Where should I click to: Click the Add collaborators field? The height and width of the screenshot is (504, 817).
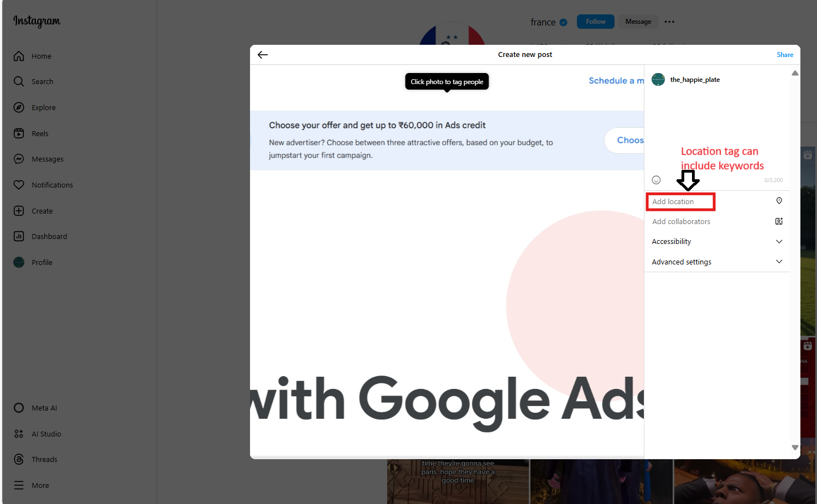tap(717, 221)
